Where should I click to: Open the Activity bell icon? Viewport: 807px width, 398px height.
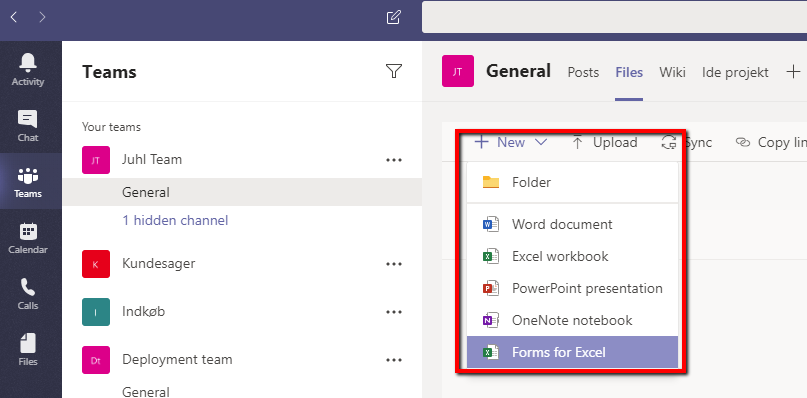pos(28,62)
